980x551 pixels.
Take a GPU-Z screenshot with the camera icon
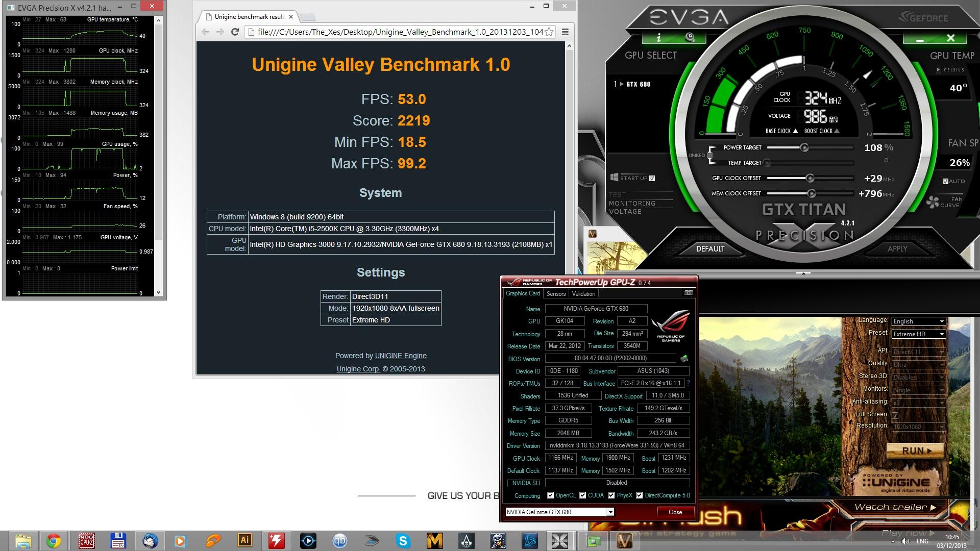(688, 293)
